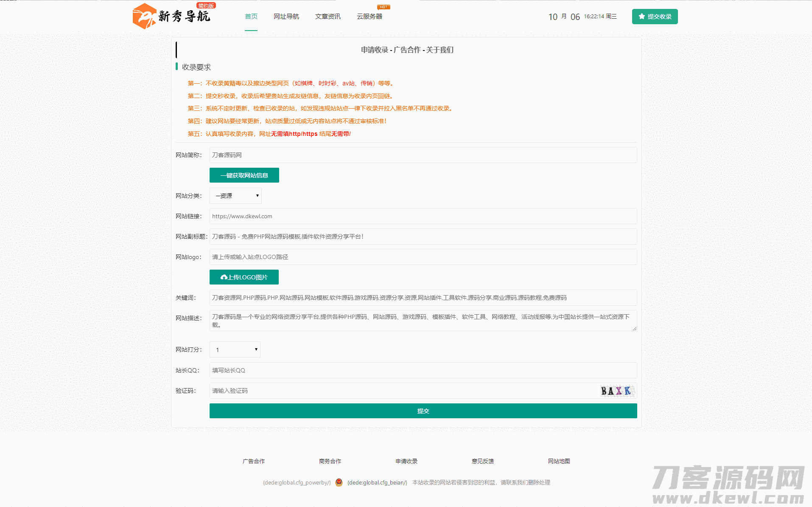Open the 云服务器 menu link
The height and width of the screenshot is (507, 812).
point(370,17)
